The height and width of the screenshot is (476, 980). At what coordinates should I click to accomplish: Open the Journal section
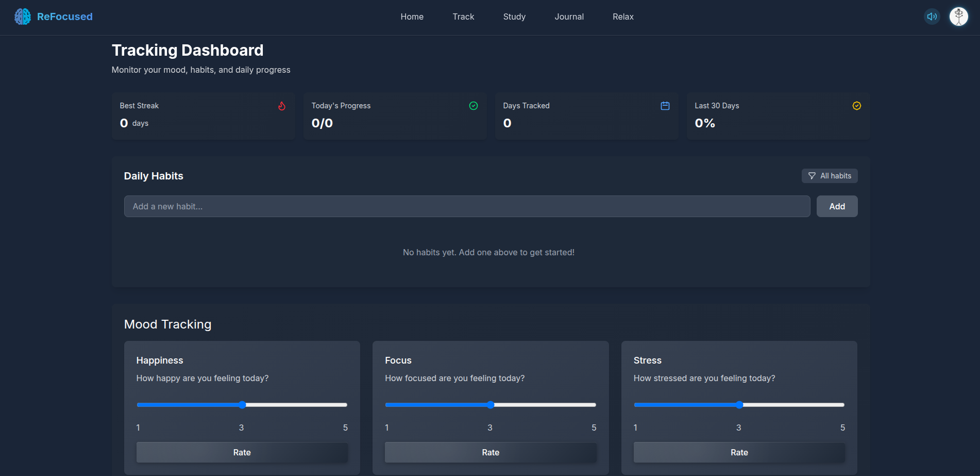coord(569,16)
